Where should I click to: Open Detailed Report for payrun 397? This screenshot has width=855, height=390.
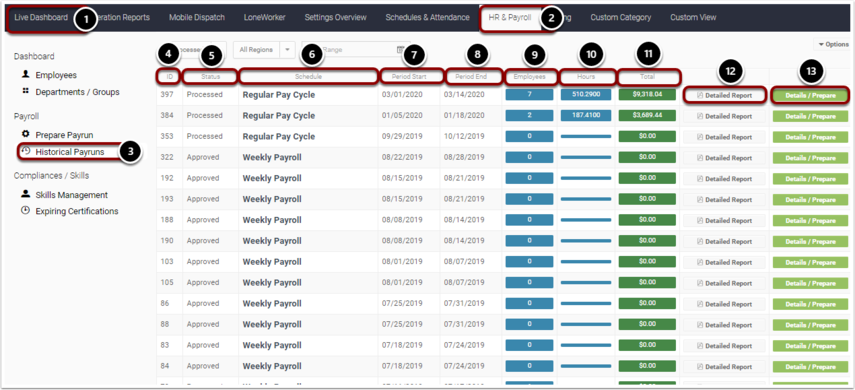tap(724, 95)
